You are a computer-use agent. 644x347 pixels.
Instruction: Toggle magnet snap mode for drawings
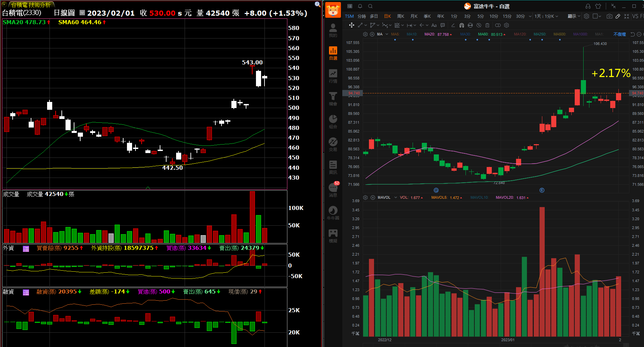click(461, 25)
